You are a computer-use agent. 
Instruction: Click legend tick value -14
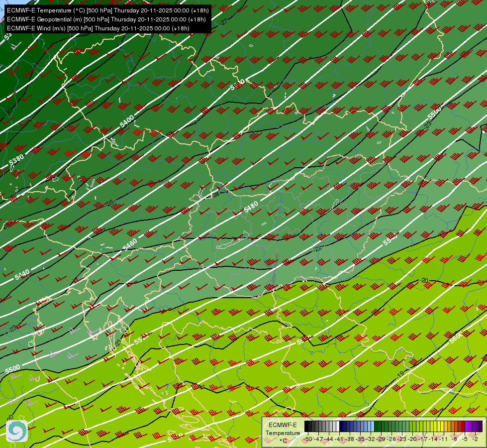[434, 440]
